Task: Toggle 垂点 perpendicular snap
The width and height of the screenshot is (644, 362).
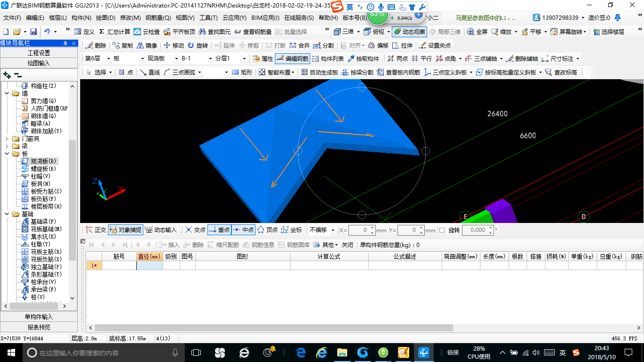Action: point(219,230)
